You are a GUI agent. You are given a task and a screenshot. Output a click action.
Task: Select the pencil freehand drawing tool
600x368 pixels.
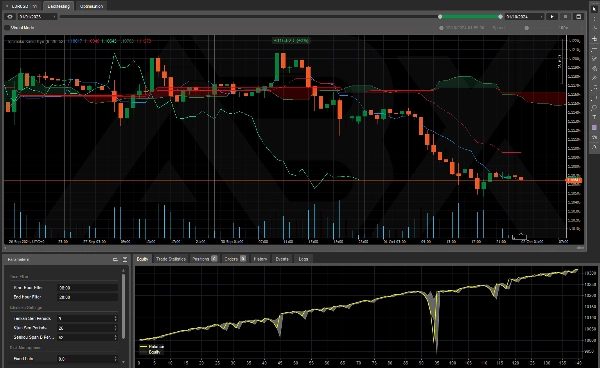coord(594,78)
